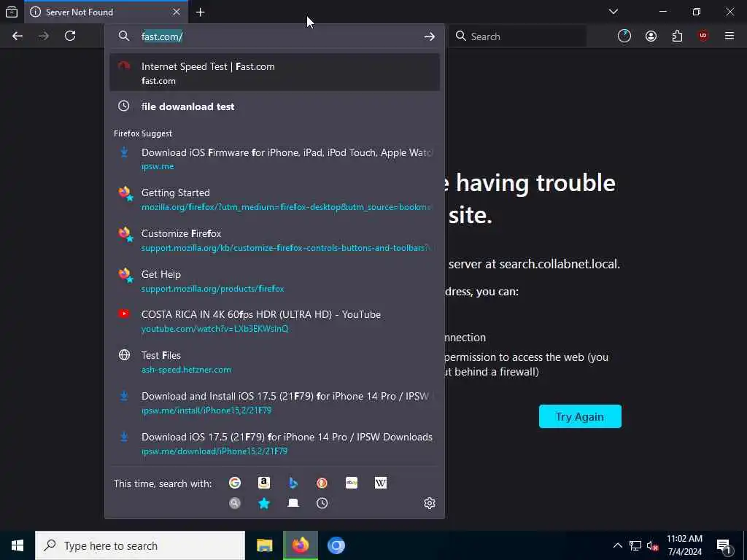This screenshot has height=560, width=747.
Task: Expand the list all tabs chevron
Action: click(614, 12)
